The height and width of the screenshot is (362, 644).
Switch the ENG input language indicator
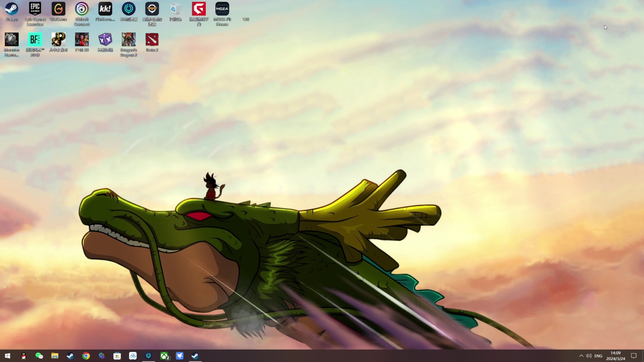(598, 356)
